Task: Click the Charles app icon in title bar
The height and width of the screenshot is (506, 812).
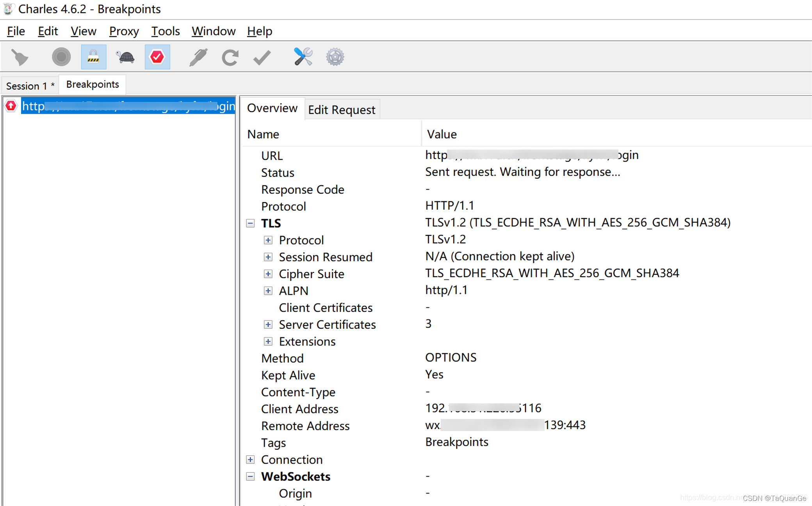Action: 8,9
